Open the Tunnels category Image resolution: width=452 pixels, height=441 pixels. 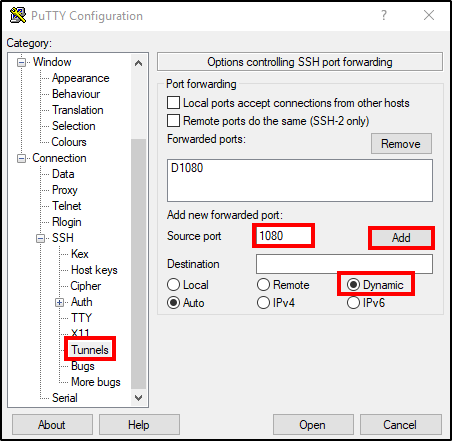(x=90, y=350)
